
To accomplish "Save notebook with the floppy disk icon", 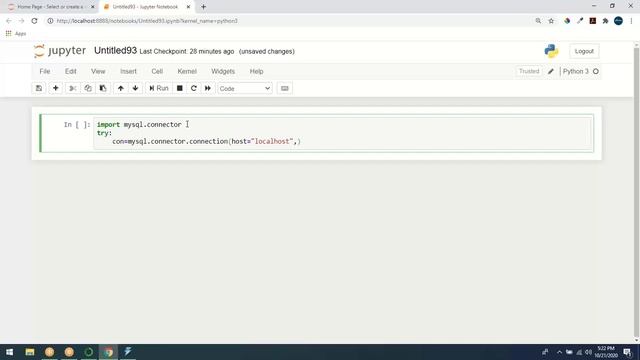I will click(x=39, y=88).
